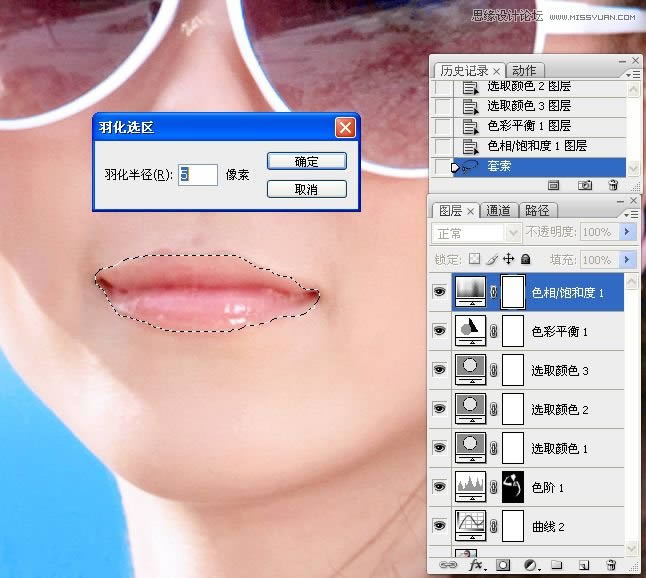Close the 羽化选区 dialog

pos(345,127)
